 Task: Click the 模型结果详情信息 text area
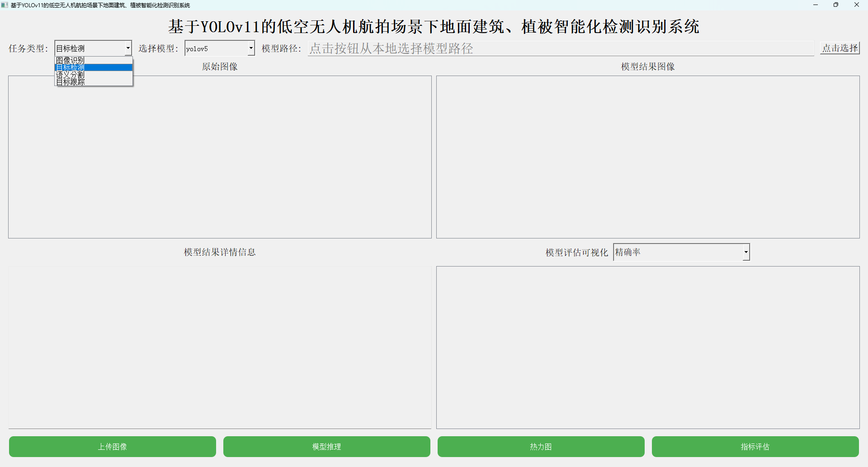pyautogui.click(x=220, y=348)
